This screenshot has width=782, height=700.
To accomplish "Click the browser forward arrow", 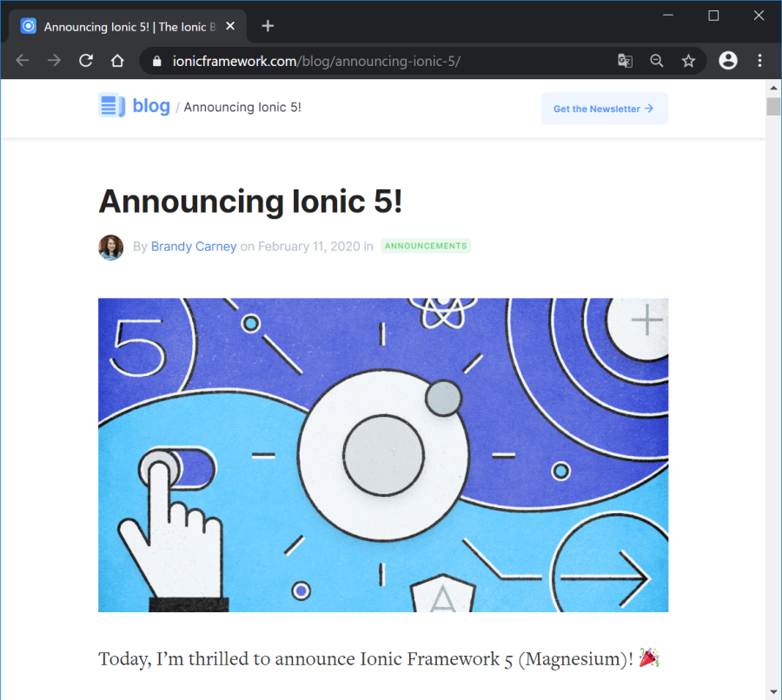I will click(x=54, y=61).
